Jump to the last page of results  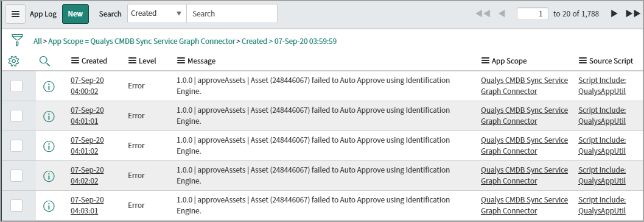tap(633, 13)
